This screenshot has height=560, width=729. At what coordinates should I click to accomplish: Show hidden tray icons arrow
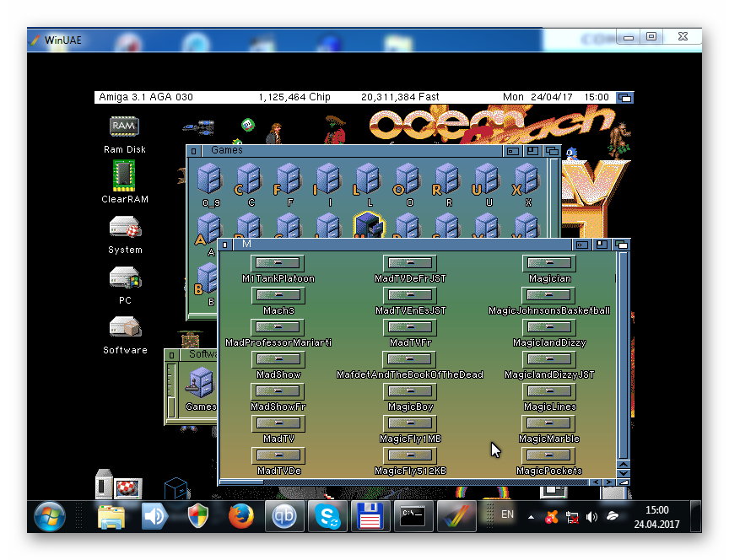pos(531,517)
